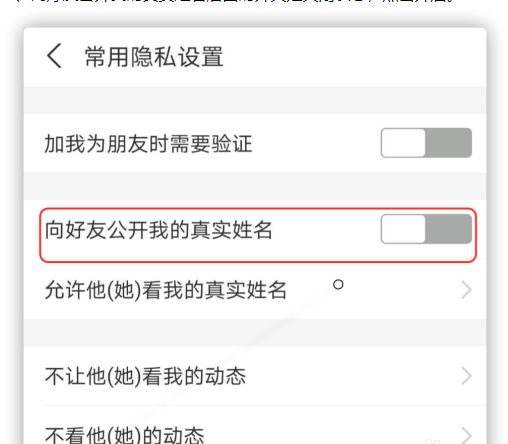508x444 pixels.
Task: Open 允许他(她)看我的真实姓名 chevron
Action: pos(466,290)
